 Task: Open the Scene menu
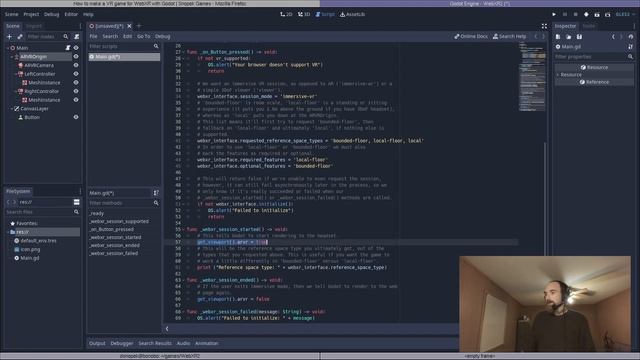11,14
